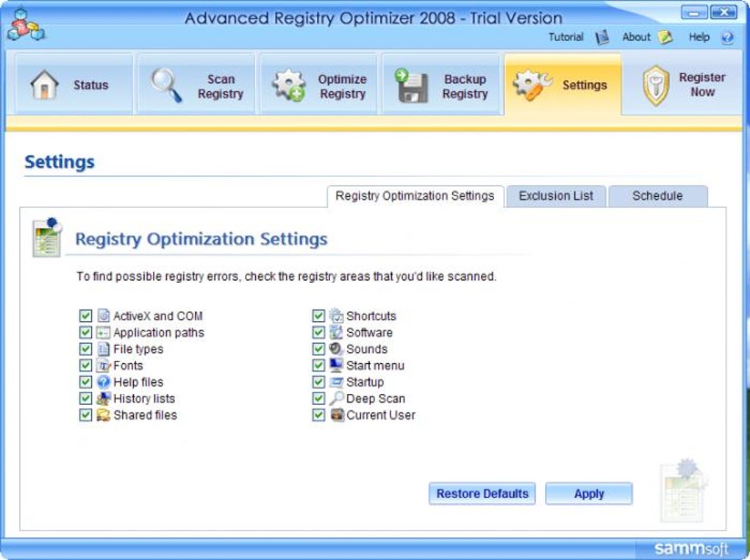Open the Tutorial link
The width and height of the screenshot is (750, 560).
point(566,37)
